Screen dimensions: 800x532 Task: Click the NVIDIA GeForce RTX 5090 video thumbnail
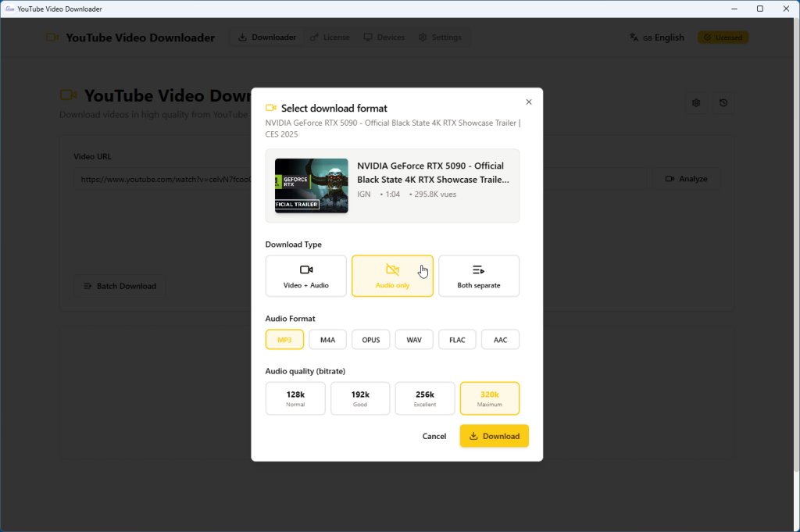311,186
